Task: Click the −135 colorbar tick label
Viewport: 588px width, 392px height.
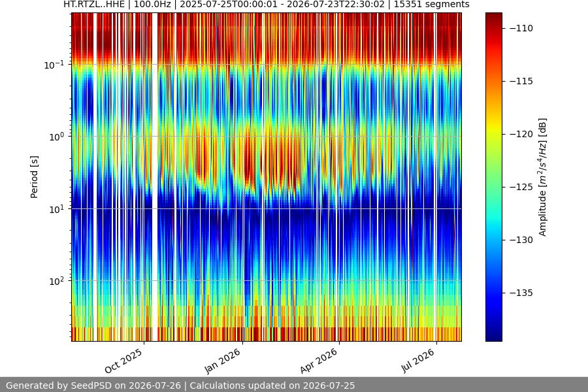Action: coord(521,293)
